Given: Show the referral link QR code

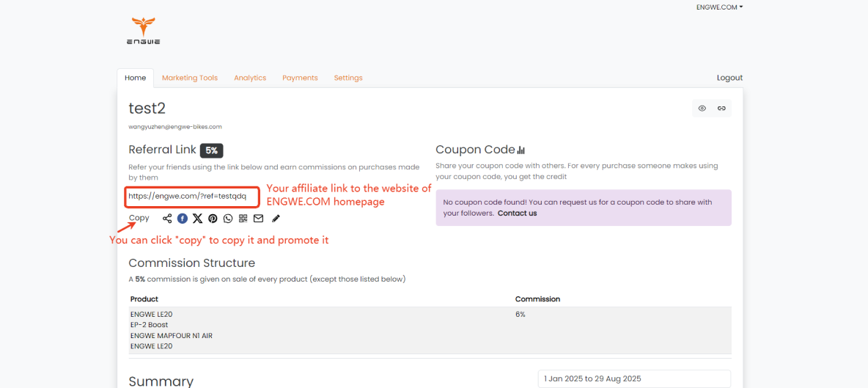Looking at the screenshot, I should [x=243, y=219].
